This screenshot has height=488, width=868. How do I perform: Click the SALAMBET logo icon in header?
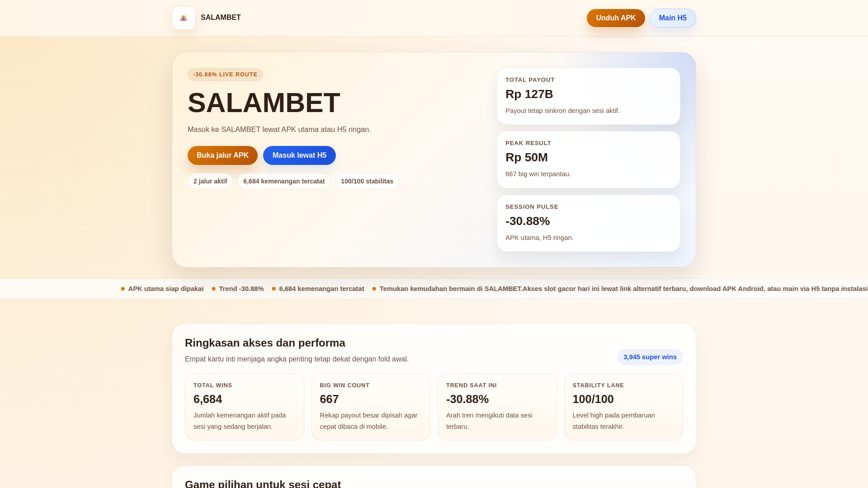point(184,18)
